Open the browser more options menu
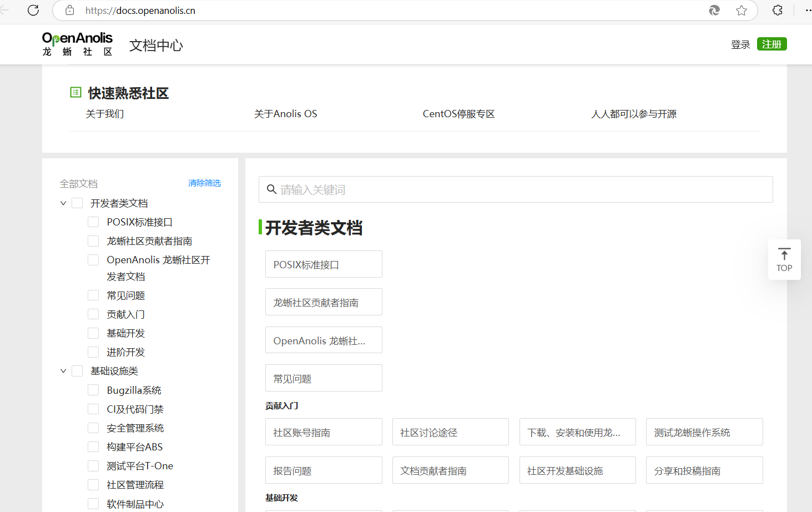Viewport: 812px width, 512px height. [x=808, y=10]
